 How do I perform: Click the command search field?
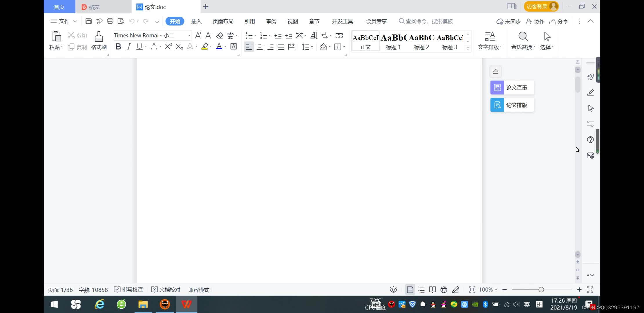426,21
